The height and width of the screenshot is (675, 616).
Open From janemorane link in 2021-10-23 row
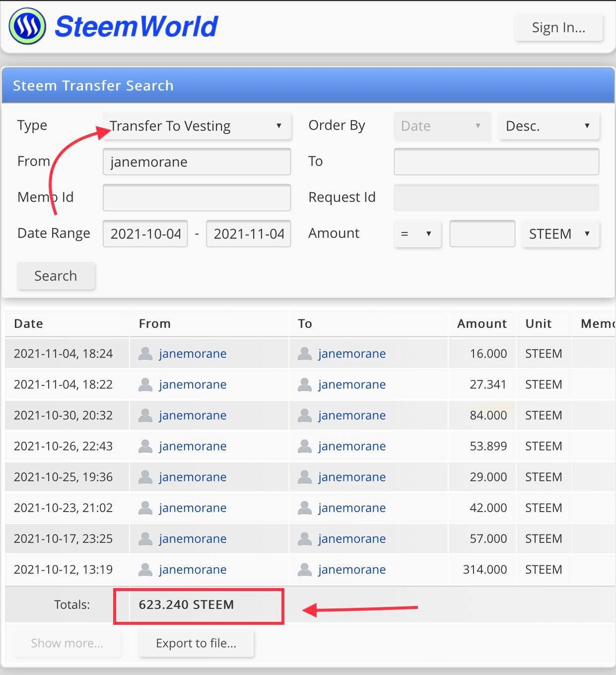[193, 508]
